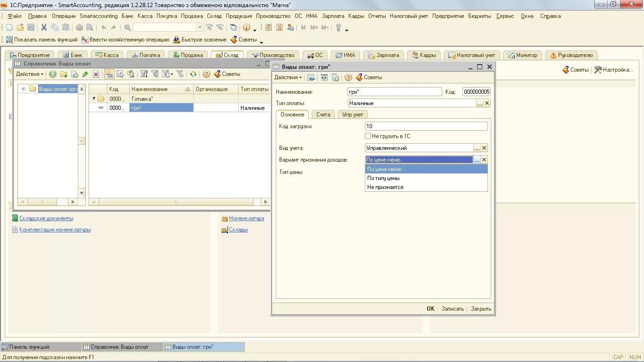
Task: Open the Комплектация номенклатуры link
Action: point(55,230)
